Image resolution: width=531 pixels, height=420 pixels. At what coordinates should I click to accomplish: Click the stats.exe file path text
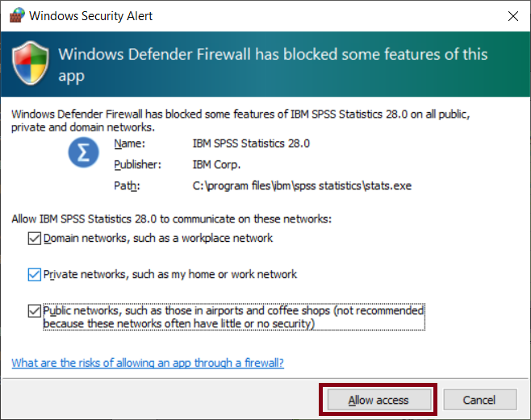tap(302, 186)
